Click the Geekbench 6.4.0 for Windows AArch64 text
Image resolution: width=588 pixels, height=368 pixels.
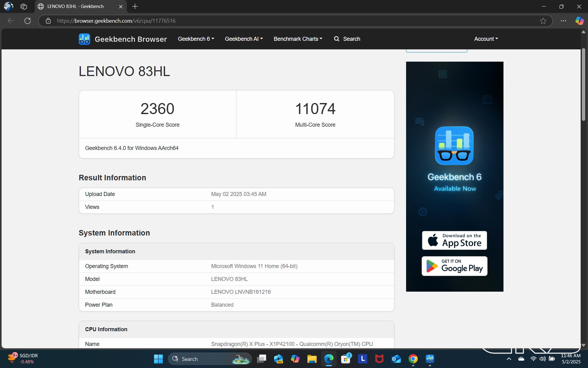pyautogui.click(x=132, y=148)
